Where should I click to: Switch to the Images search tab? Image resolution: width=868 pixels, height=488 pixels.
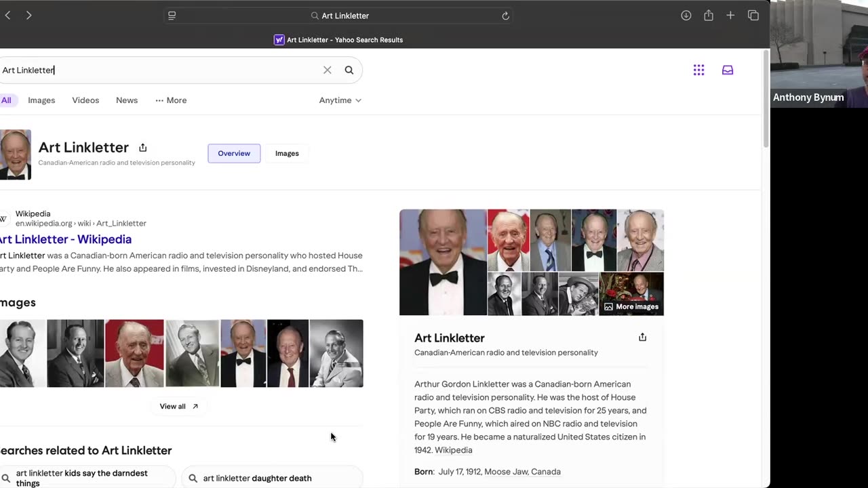pyautogui.click(x=41, y=100)
